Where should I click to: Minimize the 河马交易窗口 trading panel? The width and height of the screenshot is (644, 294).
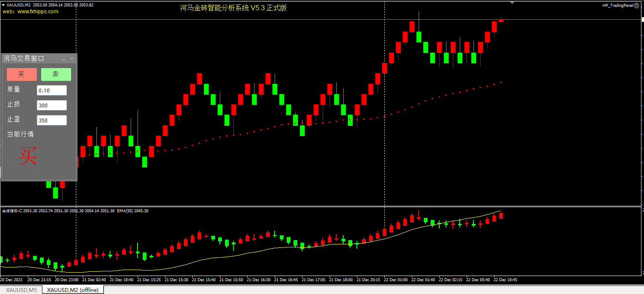[x=64, y=59]
